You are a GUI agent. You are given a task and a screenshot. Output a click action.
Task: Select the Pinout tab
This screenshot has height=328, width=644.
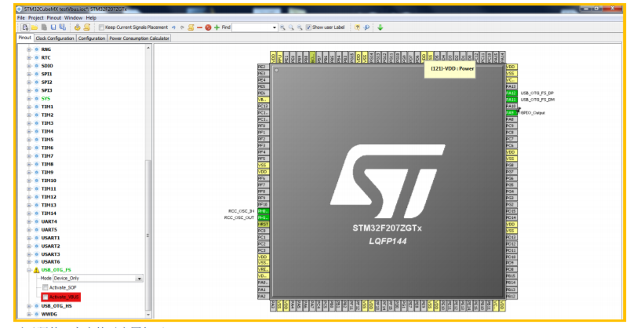pyautogui.click(x=24, y=38)
